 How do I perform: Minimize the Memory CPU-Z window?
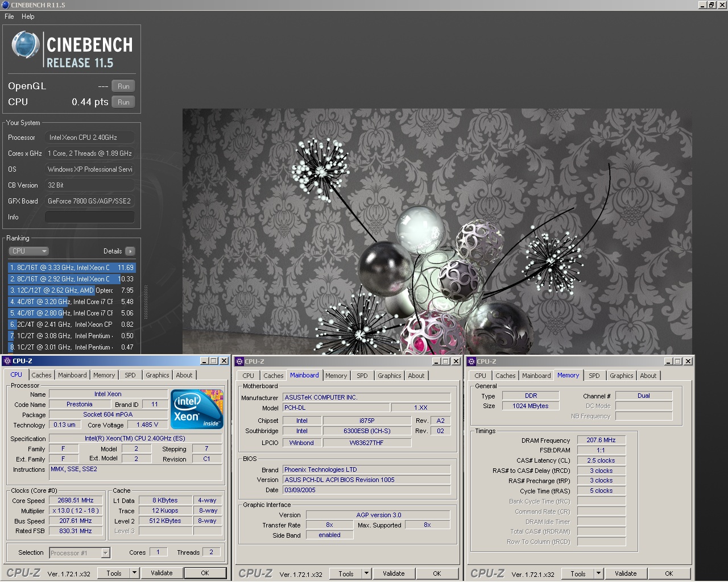click(669, 361)
